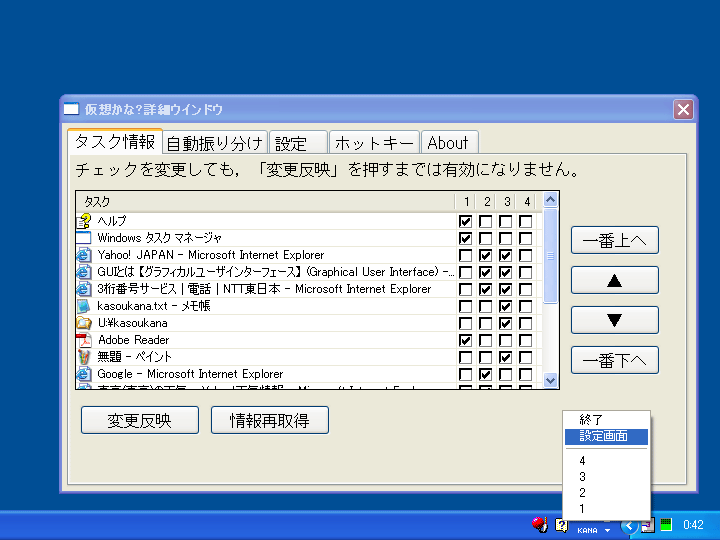Check desktop 4 for 無題 - ペイント

coord(526,357)
